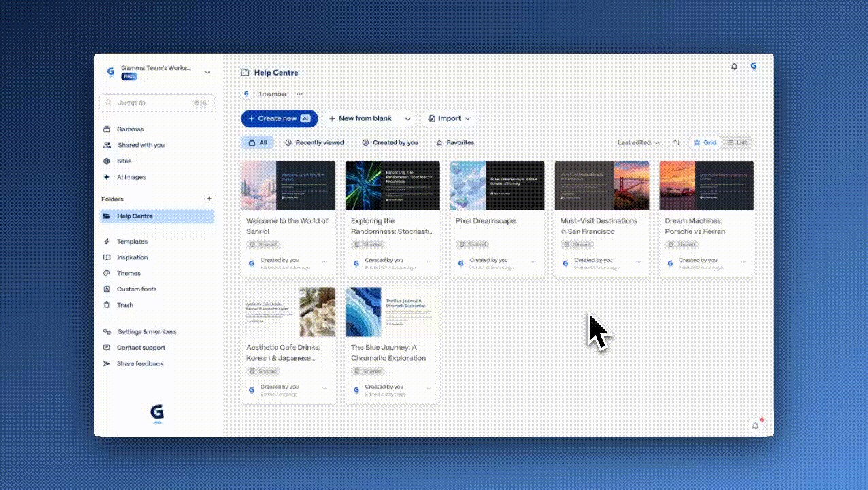Open the Last edited sort dropdown
This screenshot has width=868, height=490.
click(x=638, y=143)
